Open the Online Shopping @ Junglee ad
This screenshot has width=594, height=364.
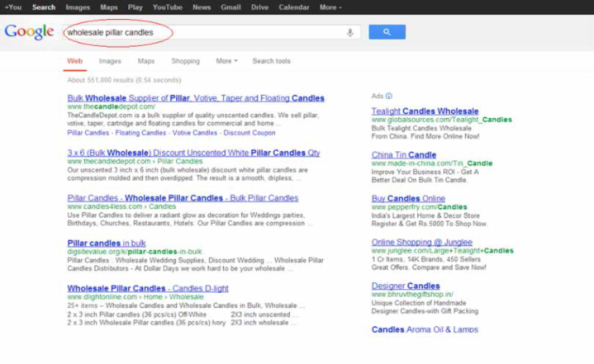(422, 242)
